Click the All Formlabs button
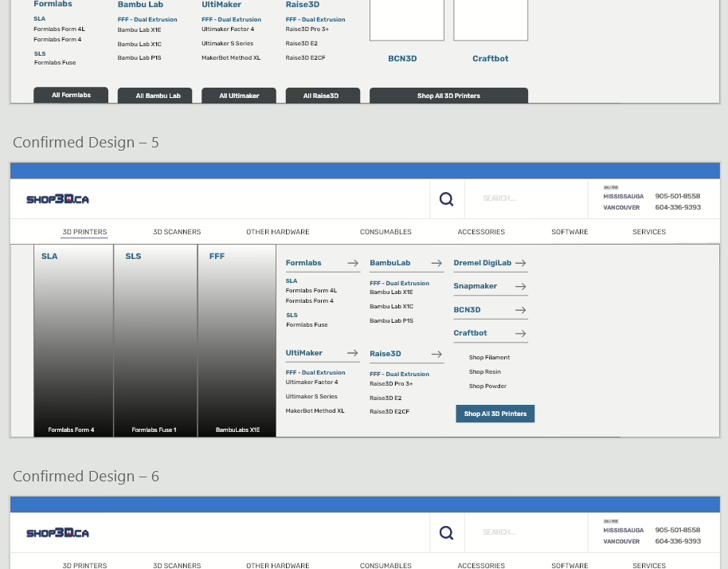 (x=71, y=95)
